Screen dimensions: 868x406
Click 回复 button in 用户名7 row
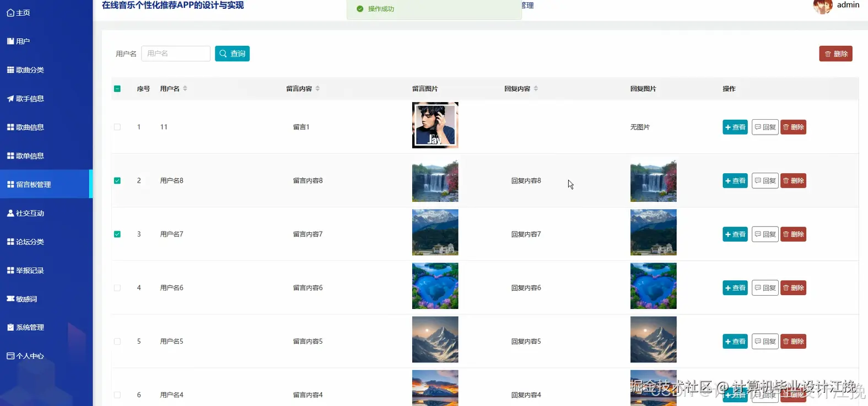click(x=765, y=234)
